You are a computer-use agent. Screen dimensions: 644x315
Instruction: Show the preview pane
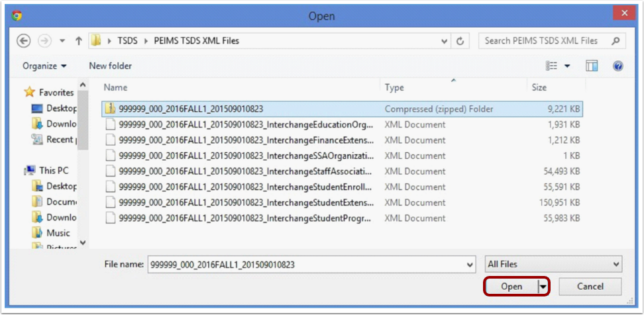pos(592,66)
